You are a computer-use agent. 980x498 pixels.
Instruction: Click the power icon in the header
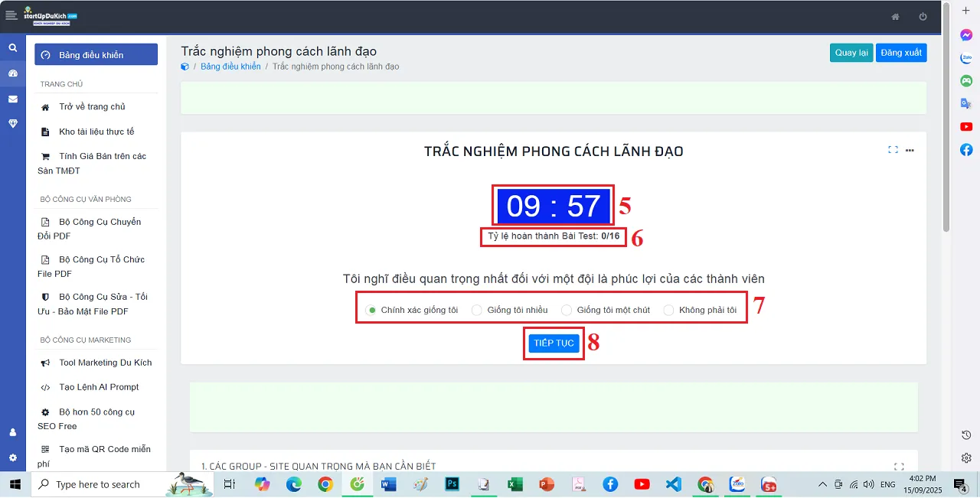923,17
